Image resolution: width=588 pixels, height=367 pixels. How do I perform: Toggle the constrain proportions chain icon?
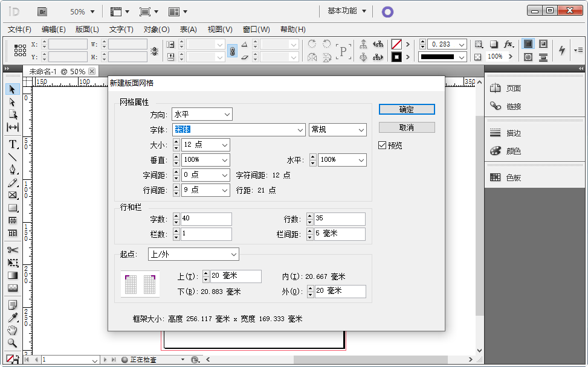point(232,51)
